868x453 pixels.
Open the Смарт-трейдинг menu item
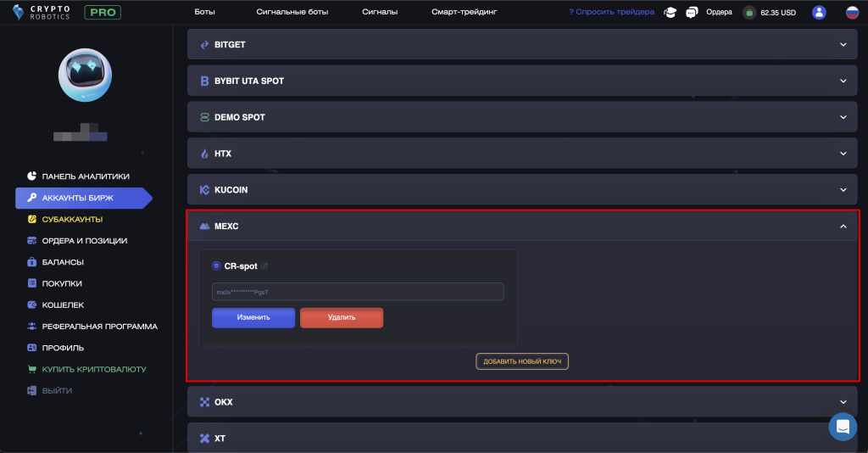coord(464,13)
